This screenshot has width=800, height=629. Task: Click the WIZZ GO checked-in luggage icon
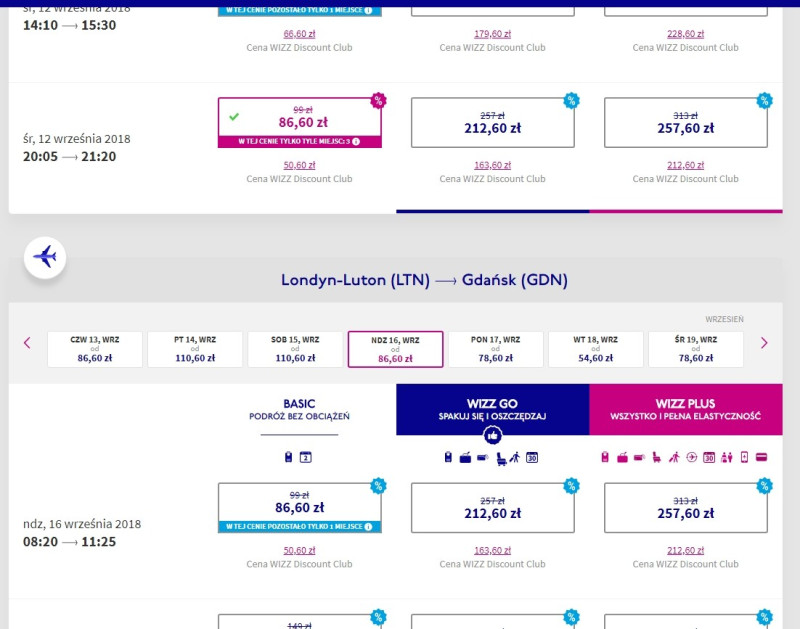point(483,457)
